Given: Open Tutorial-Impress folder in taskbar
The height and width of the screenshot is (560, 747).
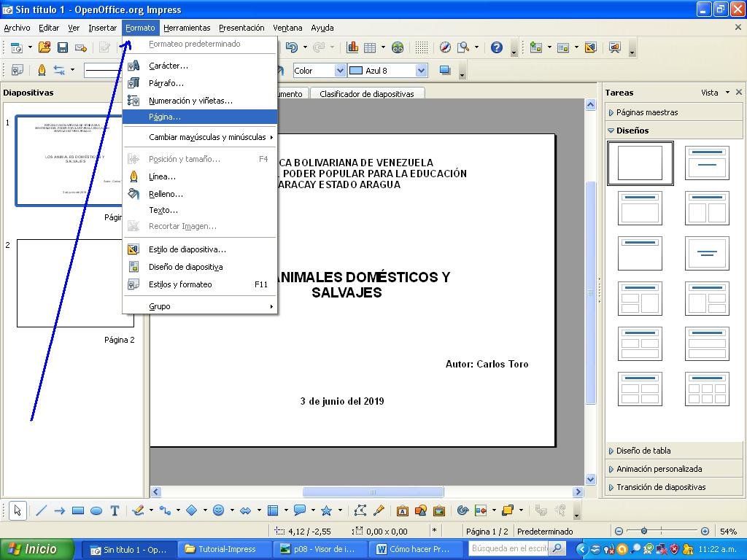Looking at the screenshot, I should 224,549.
